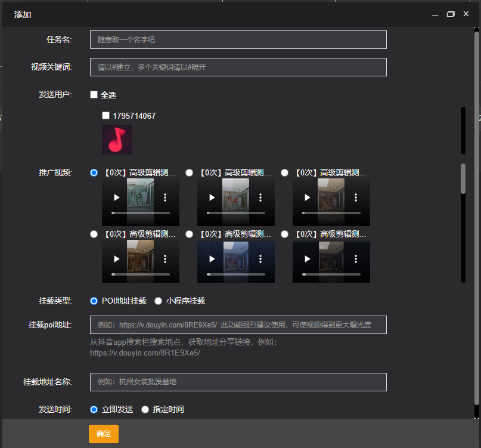Click progress bar of middle bottom-row video
The width and height of the screenshot is (481, 448).
[x=236, y=274]
